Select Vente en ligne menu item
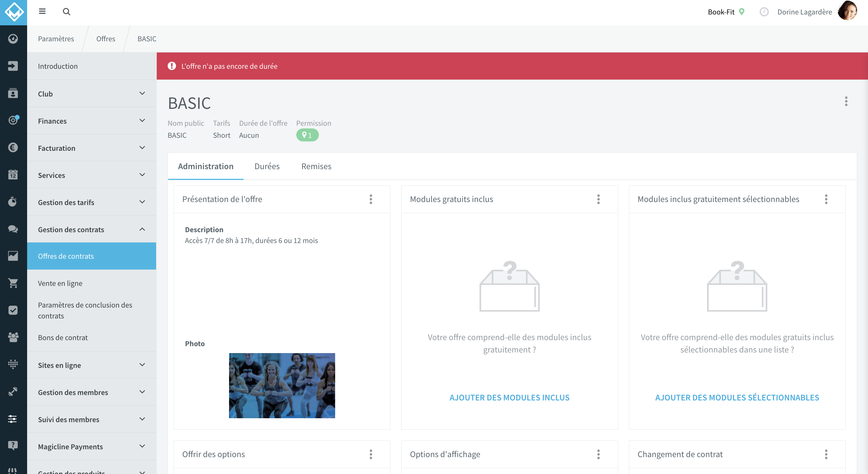 [x=92, y=283]
